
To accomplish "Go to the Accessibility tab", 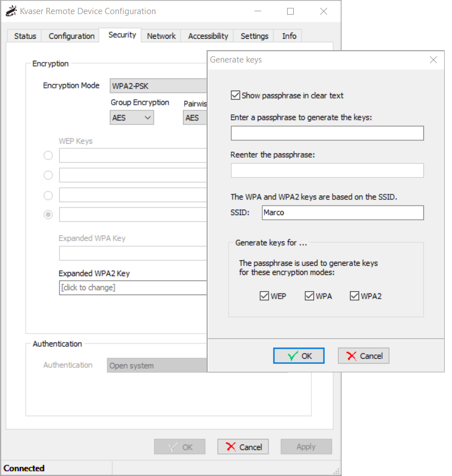I will pyautogui.click(x=208, y=36).
